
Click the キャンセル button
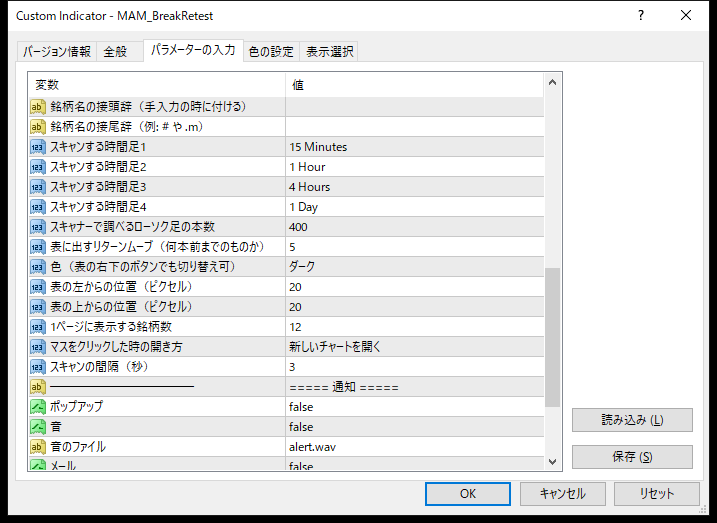point(562,494)
